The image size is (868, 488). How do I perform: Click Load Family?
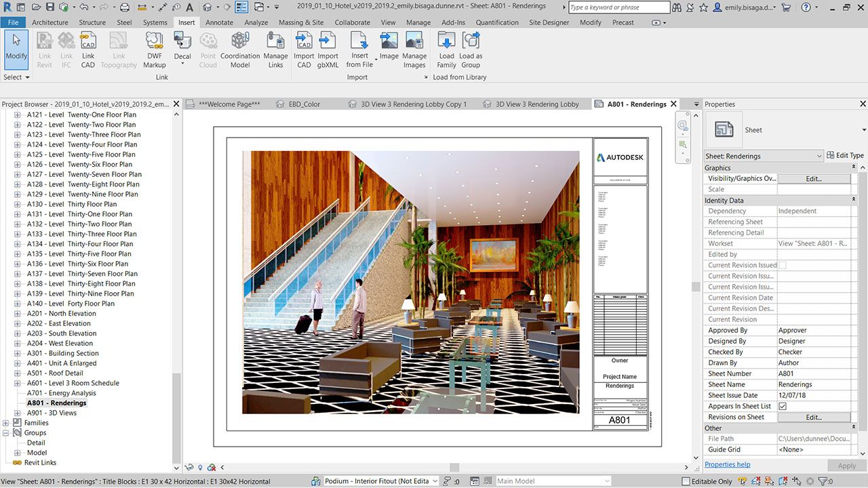tap(446, 50)
